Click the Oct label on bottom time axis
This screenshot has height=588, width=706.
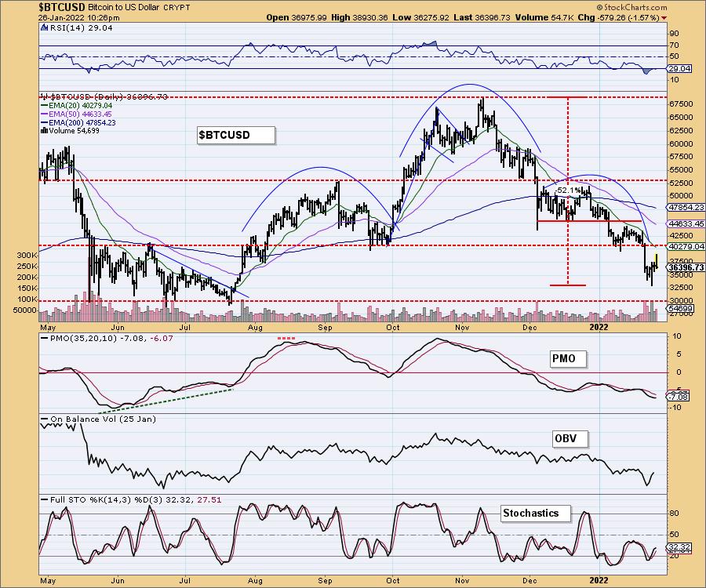[393, 580]
